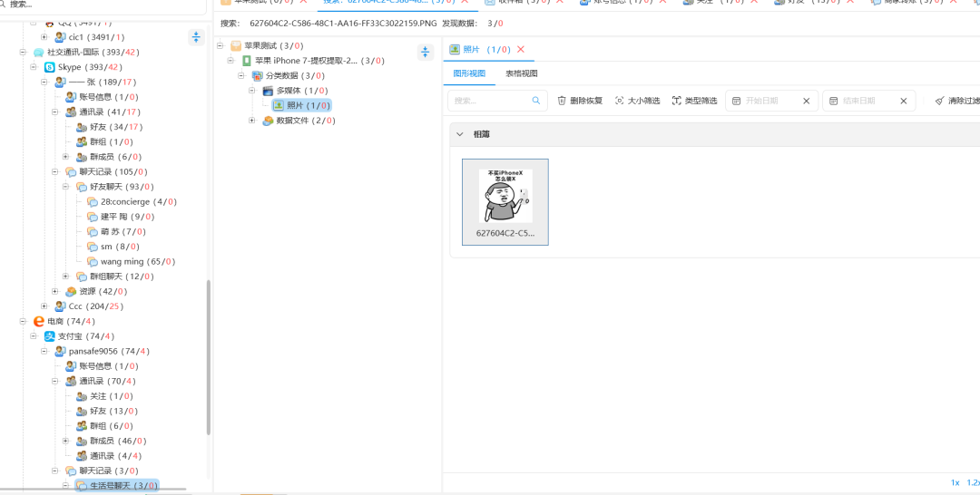Select 群组 (6/0) tree row
Viewport: 980px width, 495px height.
coord(105,426)
